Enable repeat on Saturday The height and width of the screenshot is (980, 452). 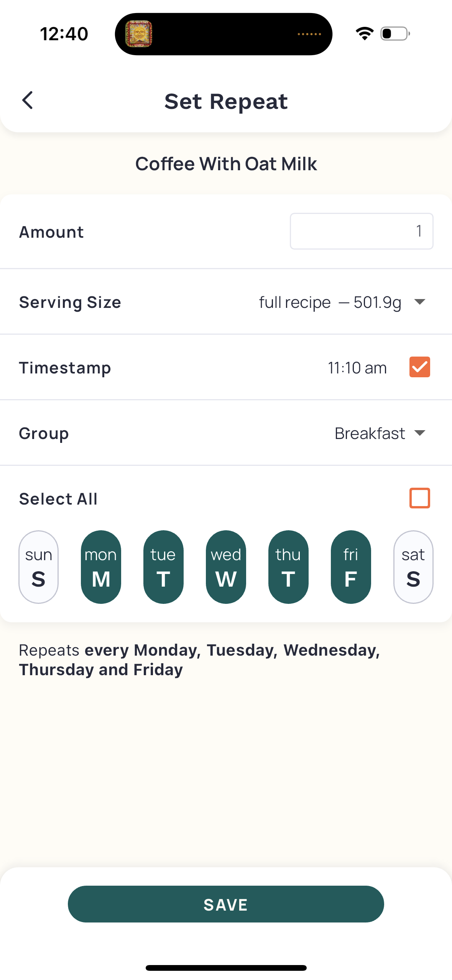click(413, 567)
